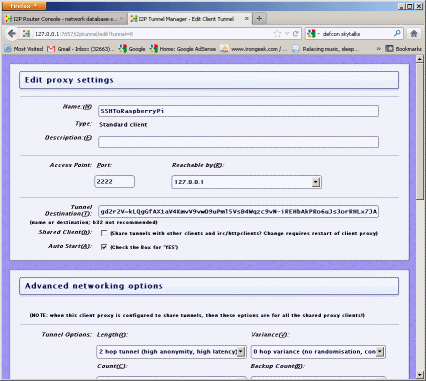Screen dimensions: 426x381
Task: Open the www.irongeek.com bookmark
Action: [254, 49]
